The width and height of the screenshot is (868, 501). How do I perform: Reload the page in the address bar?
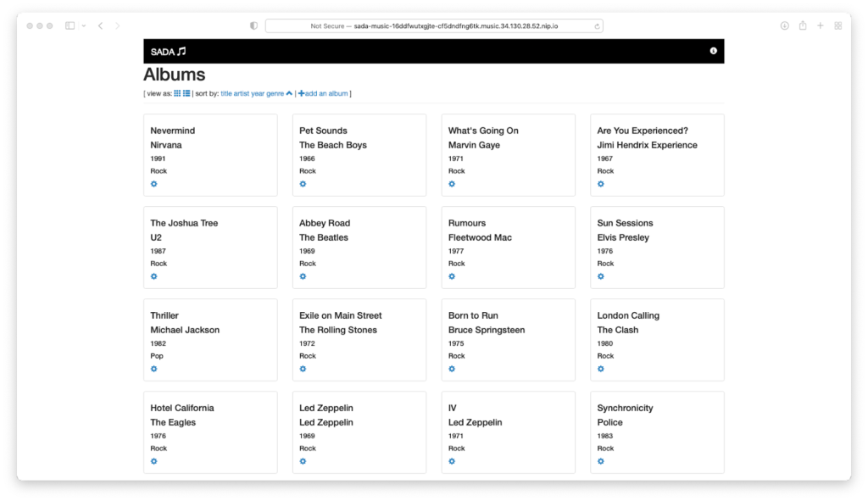pyautogui.click(x=597, y=26)
